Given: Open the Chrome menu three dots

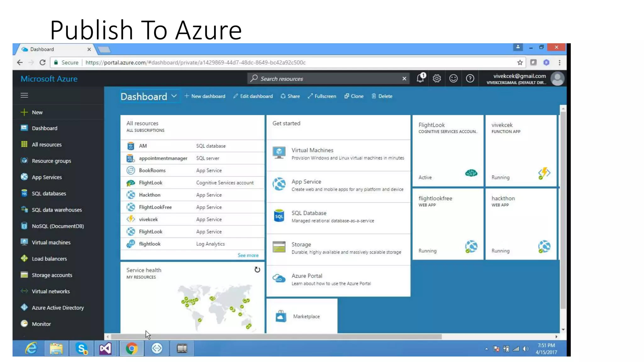Looking at the screenshot, I should [559, 62].
